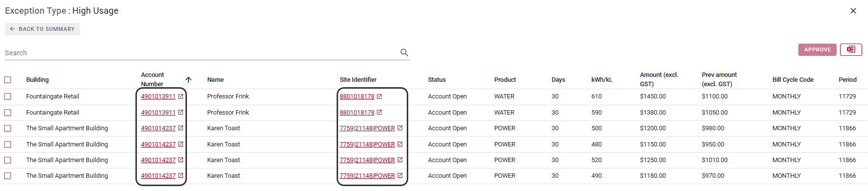This screenshot has width=868, height=191.
Task: Toggle the Account Number sort arrow
Action: (x=188, y=80)
